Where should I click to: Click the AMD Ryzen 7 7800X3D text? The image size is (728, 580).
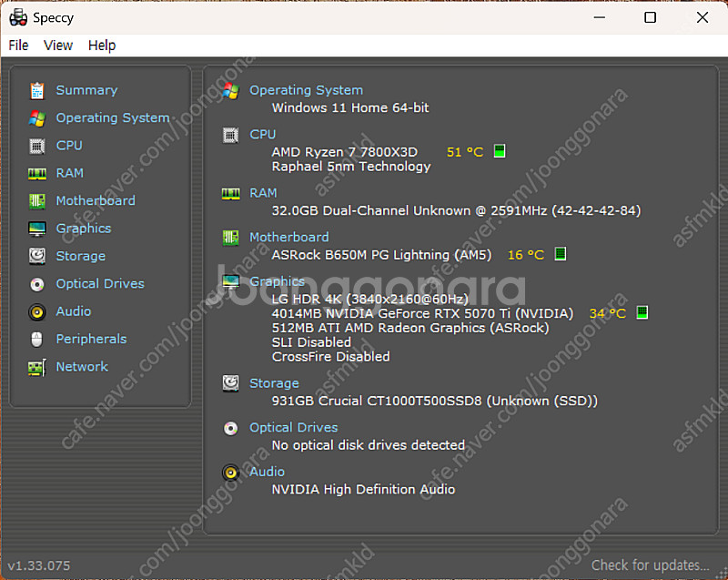[x=345, y=152]
